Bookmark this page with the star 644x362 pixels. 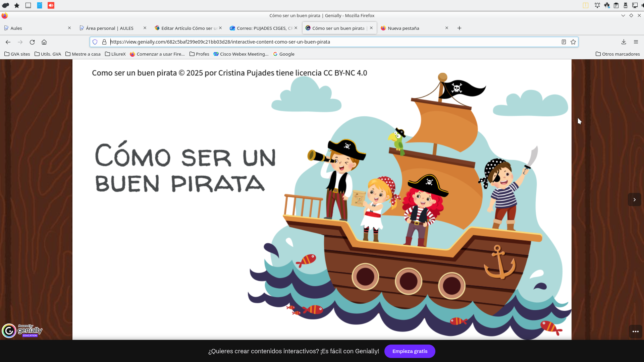[573, 42]
